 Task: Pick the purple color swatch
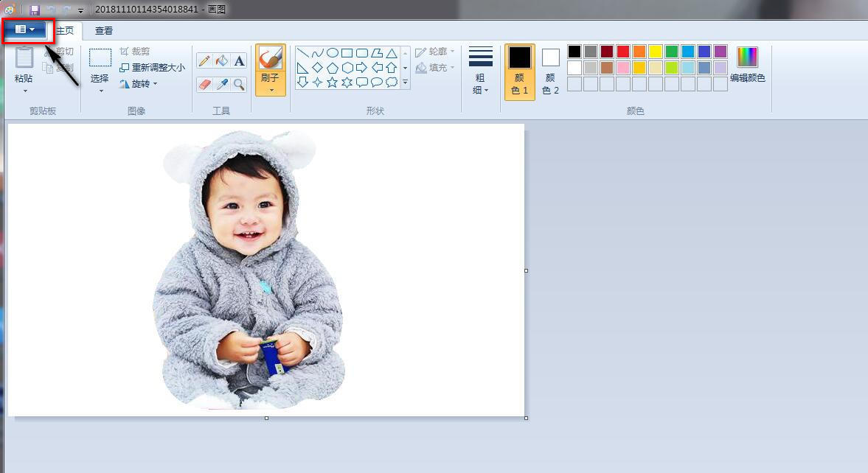pyautogui.click(x=721, y=52)
